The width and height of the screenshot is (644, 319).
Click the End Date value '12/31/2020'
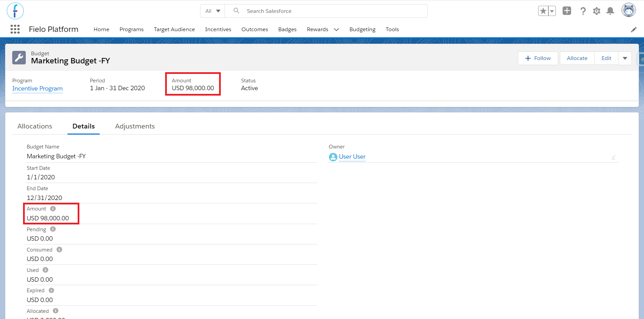coord(44,198)
